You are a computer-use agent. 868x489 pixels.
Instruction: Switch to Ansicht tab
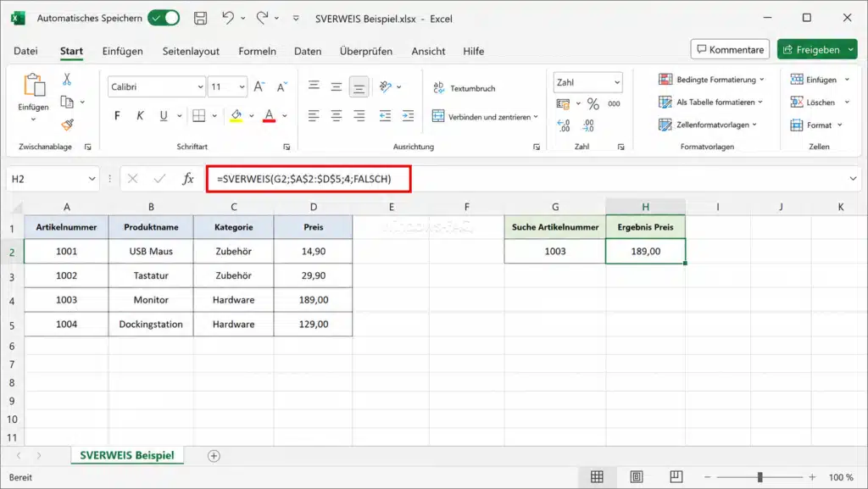(428, 51)
